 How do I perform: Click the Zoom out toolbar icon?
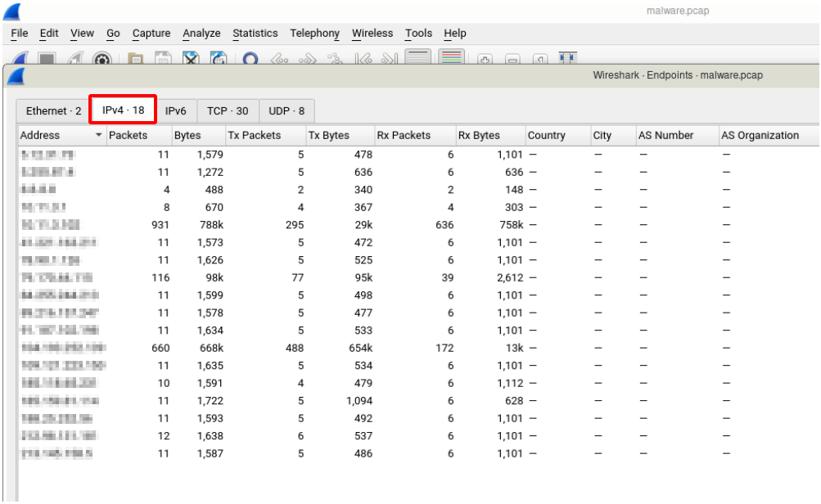pos(512,59)
